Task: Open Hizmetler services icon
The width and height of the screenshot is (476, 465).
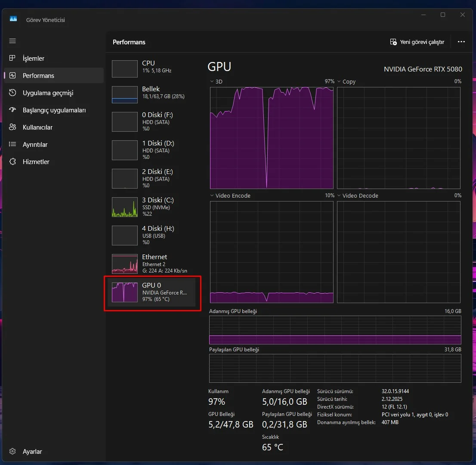Action: coord(12,162)
